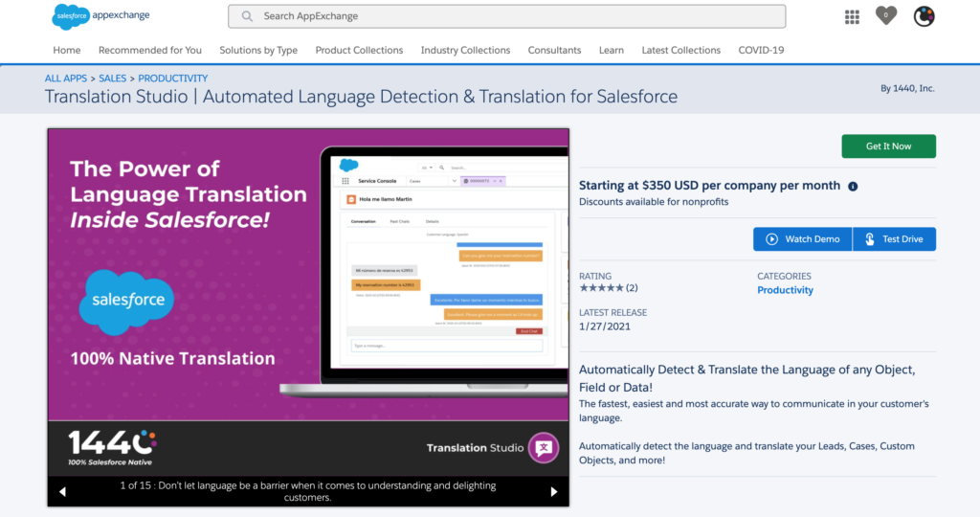Screen dimensions: 980x517
Task: Click the Translation Studio page title
Action: coord(361,97)
